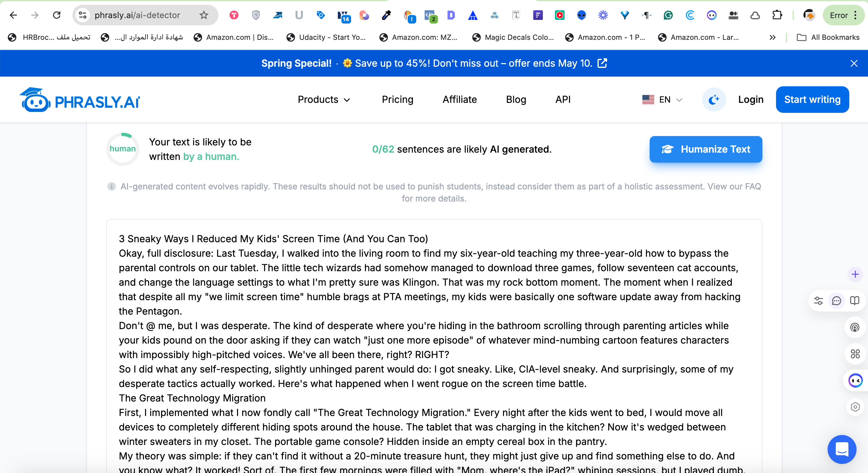Open the Chrome profile avatar
Viewport: 868px width, 473px height.
tap(809, 15)
